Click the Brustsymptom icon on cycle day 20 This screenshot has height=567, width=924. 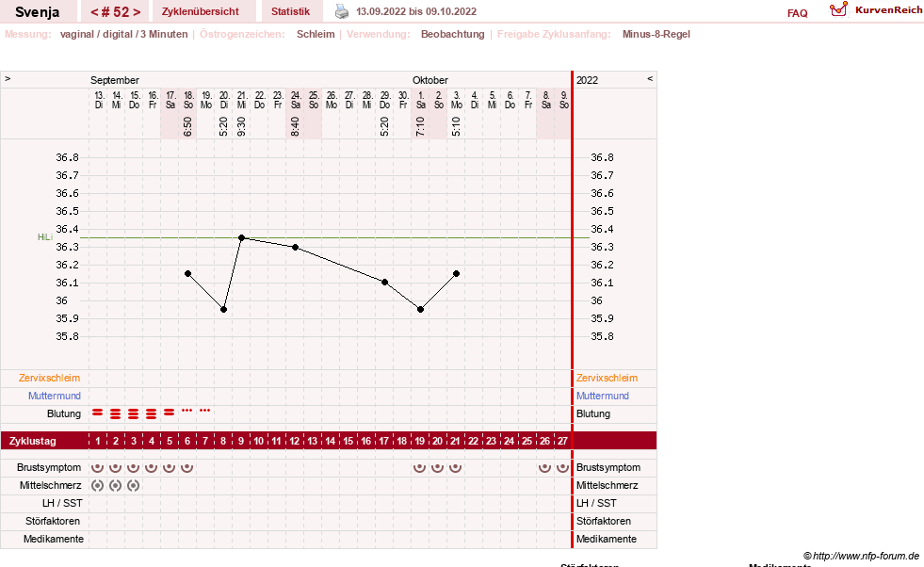[x=437, y=468]
